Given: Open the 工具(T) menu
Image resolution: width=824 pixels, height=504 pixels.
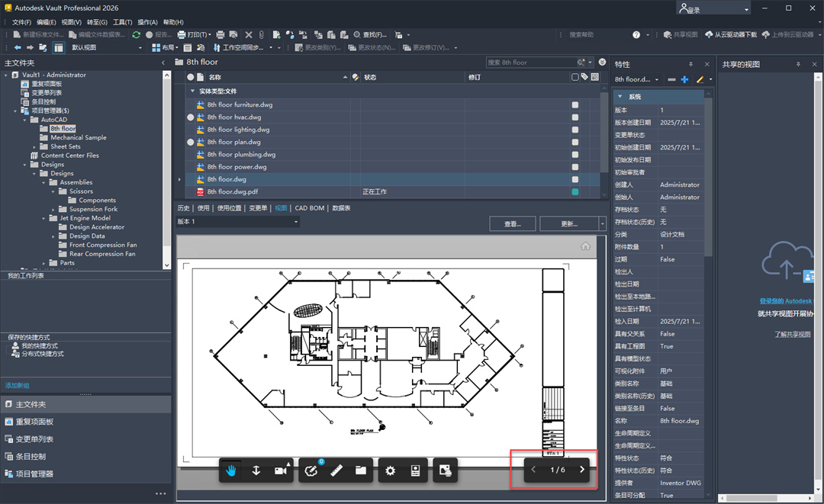Looking at the screenshot, I should [122, 22].
